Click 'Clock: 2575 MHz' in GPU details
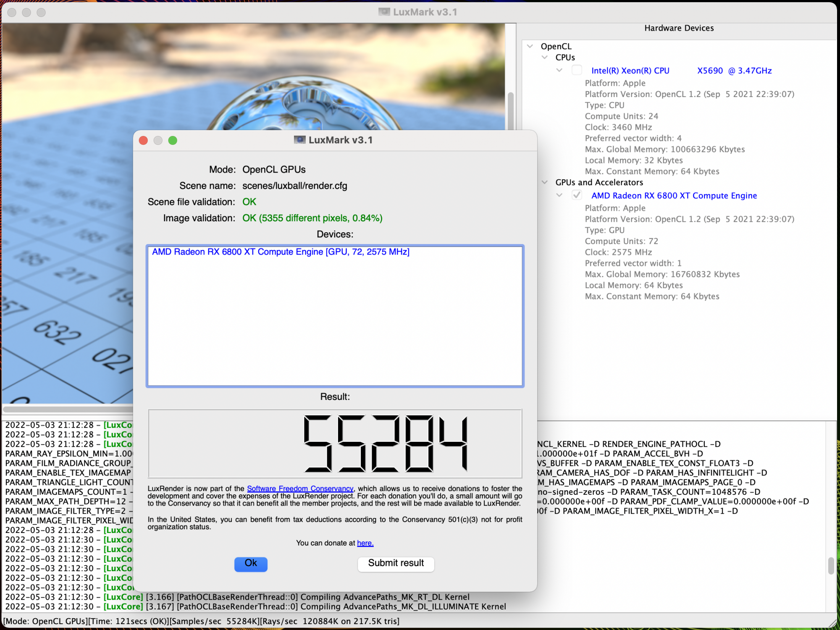Screen dimensions: 840x630 click(618, 252)
